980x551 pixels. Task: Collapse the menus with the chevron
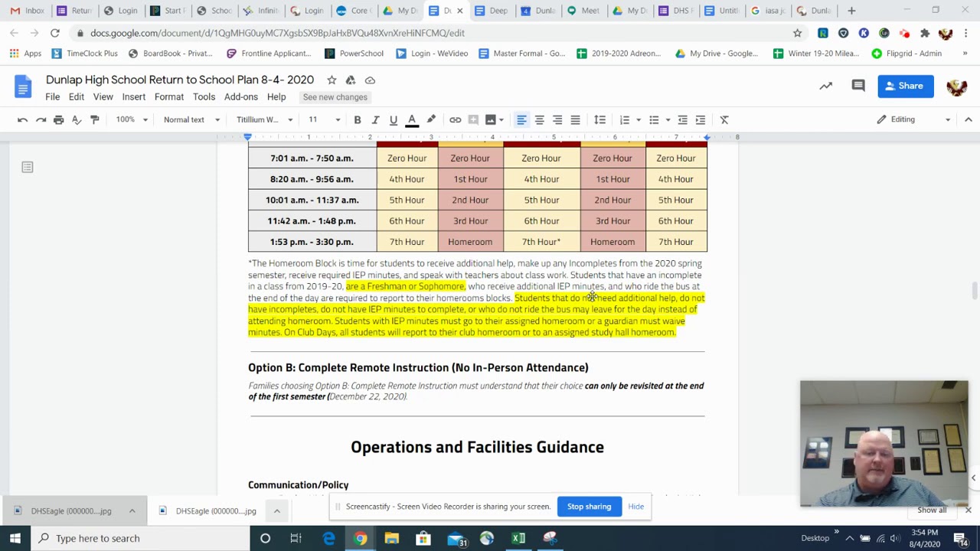pyautogui.click(x=968, y=119)
